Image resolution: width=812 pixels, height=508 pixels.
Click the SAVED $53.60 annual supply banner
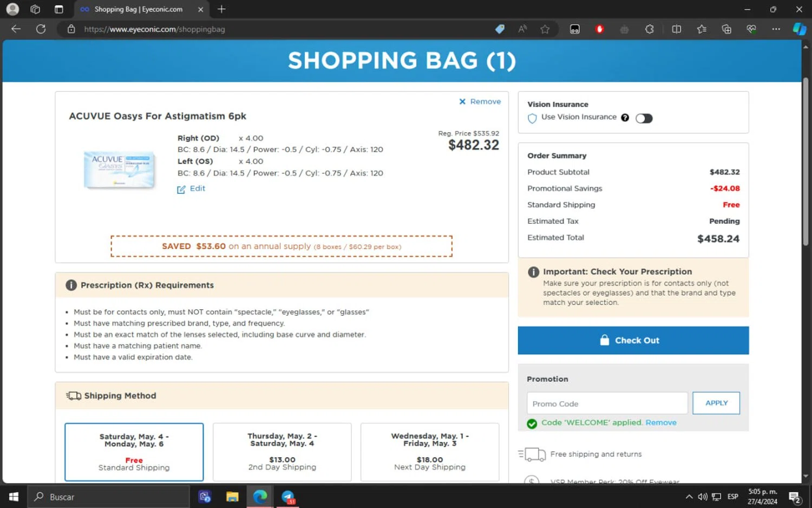pos(281,246)
